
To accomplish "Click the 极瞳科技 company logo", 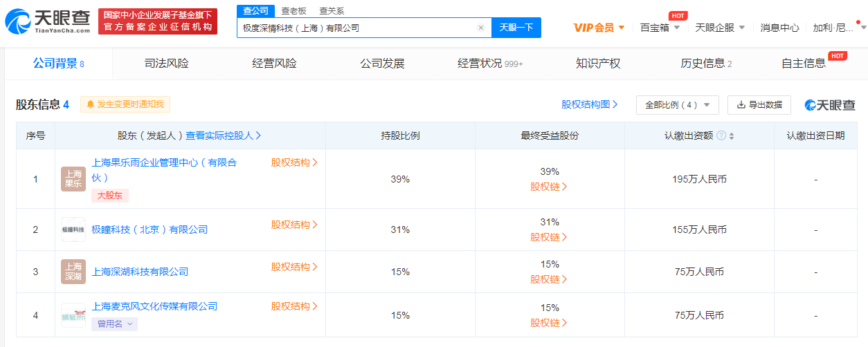I will coord(73,229).
